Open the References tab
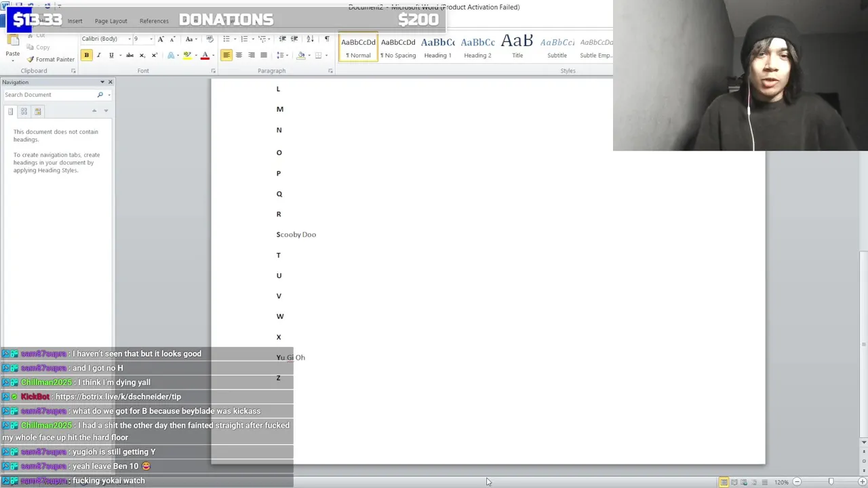The width and height of the screenshot is (868, 488). coord(154,21)
